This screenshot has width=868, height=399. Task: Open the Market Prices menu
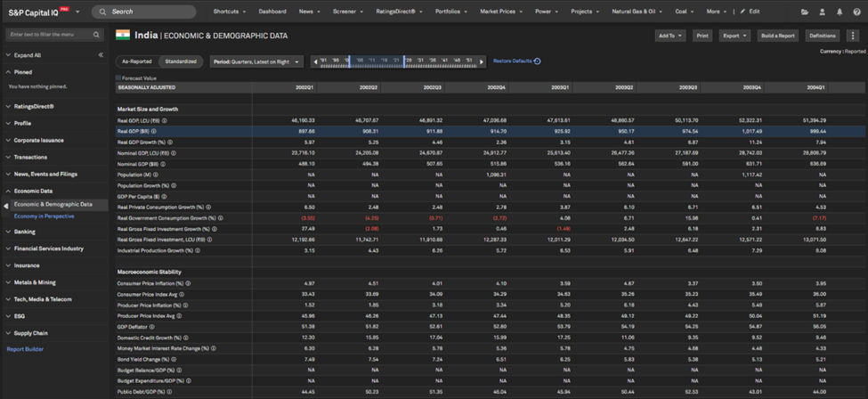tap(501, 11)
